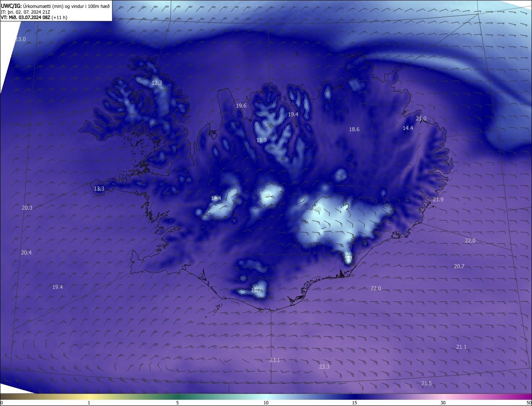Viewport: 532px width, 406px height.
Task: Select the 21.1 map value
Action: click(461, 347)
